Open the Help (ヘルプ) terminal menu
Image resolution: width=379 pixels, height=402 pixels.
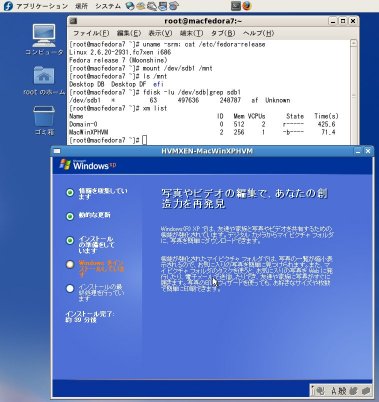(258, 33)
